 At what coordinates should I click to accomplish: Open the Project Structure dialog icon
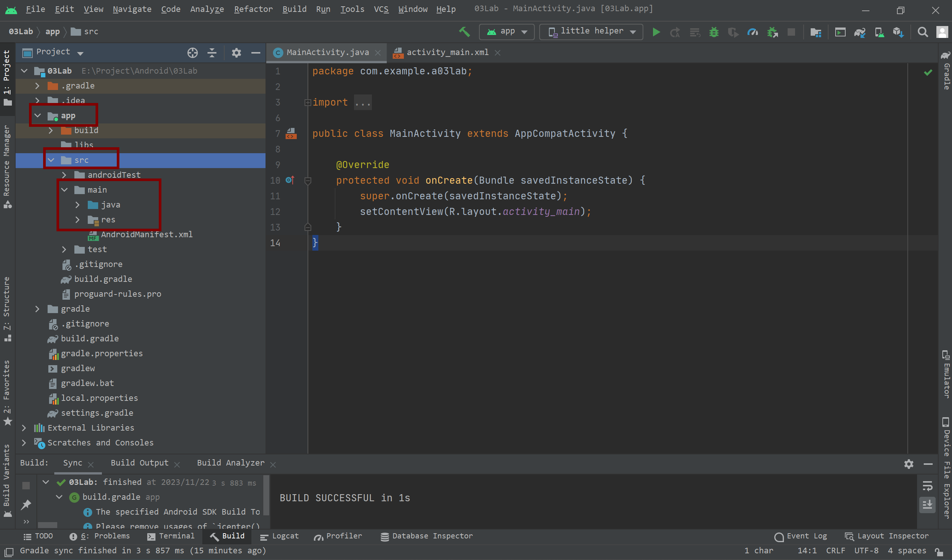[x=816, y=32]
